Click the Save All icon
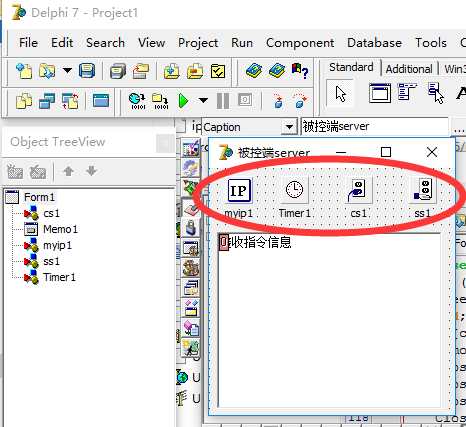This screenshot has height=427, width=466. coord(118,71)
